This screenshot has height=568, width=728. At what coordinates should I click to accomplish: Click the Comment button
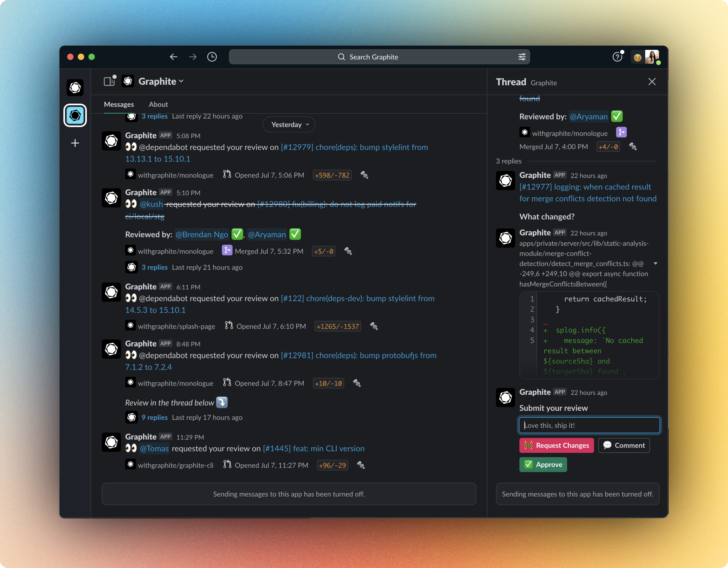pos(624,445)
